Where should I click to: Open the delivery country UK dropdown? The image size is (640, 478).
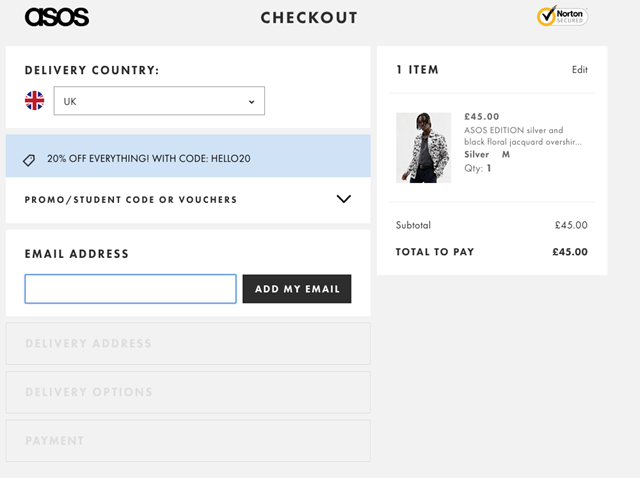(159, 101)
